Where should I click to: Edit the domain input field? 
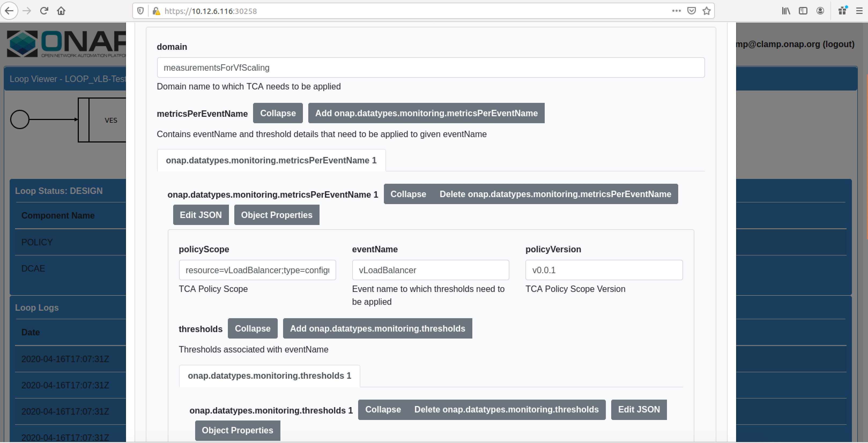pyautogui.click(x=431, y=68)
